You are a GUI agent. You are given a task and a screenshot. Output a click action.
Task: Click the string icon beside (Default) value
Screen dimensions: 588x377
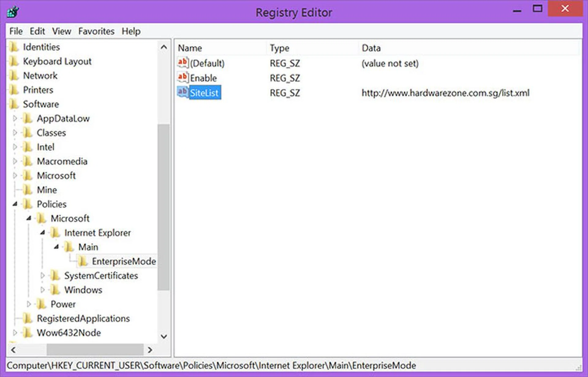(x=183, y=63)
